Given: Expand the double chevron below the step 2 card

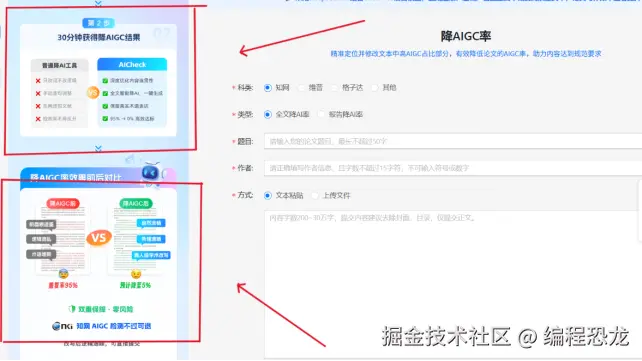Looking at the screenshot, I should 98,148.
